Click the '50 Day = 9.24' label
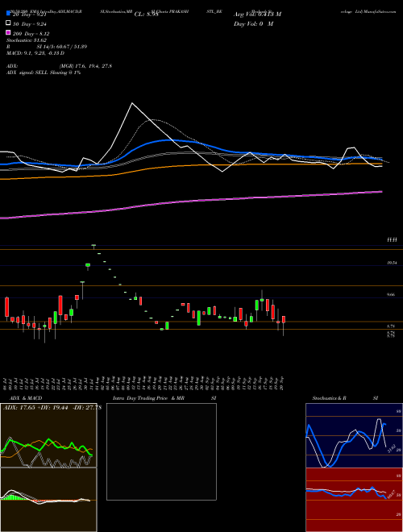The height and width of the screenshot is (532, 403). tap(31, 24)
